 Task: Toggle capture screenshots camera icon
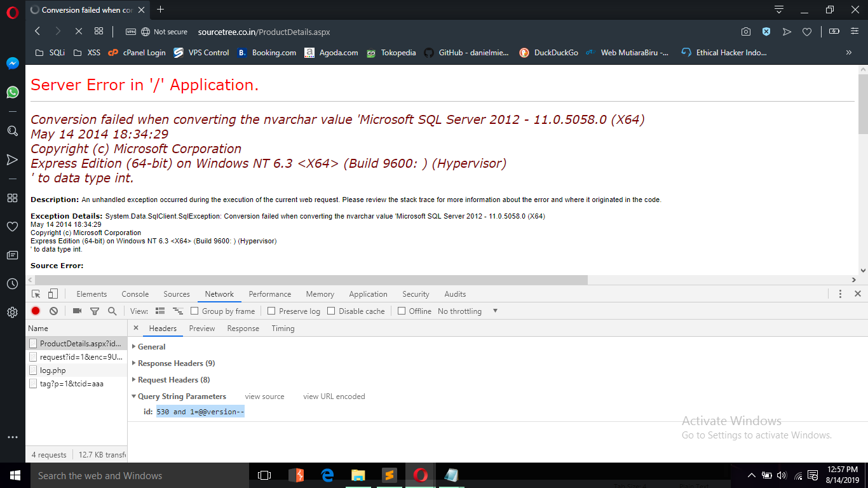(x=77, y=311)
